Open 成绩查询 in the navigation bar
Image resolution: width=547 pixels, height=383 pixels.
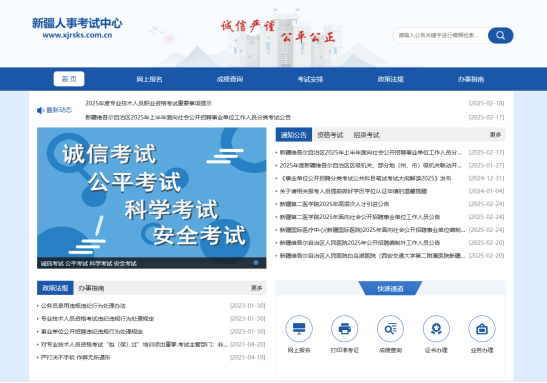230,79
